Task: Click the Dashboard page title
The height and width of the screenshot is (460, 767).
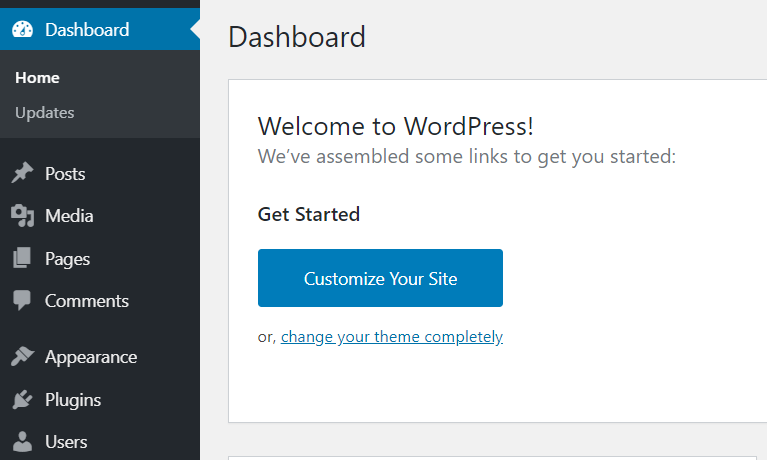Action: 297,37
